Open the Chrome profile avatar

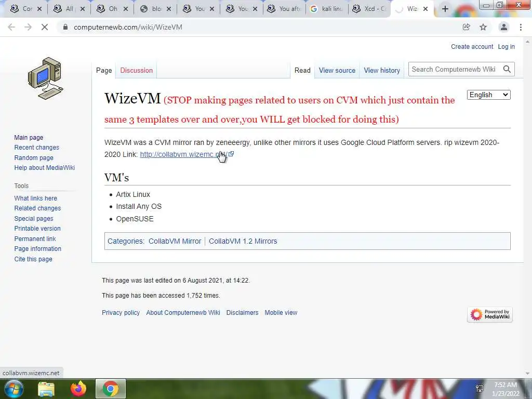coord(504,27)
